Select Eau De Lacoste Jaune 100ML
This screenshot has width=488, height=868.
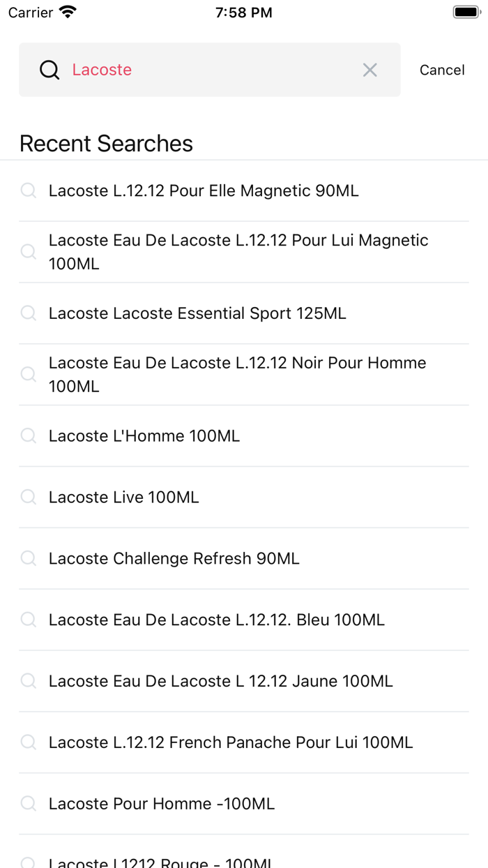pos(221,681)
